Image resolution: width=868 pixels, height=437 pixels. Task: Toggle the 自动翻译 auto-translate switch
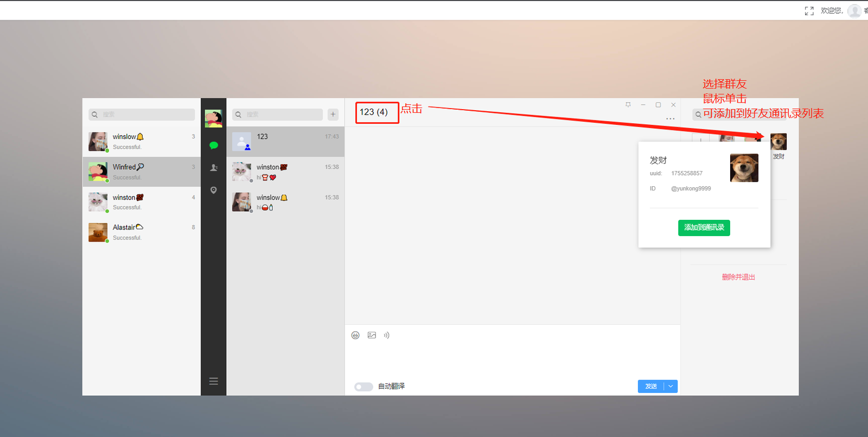[363, 387]
